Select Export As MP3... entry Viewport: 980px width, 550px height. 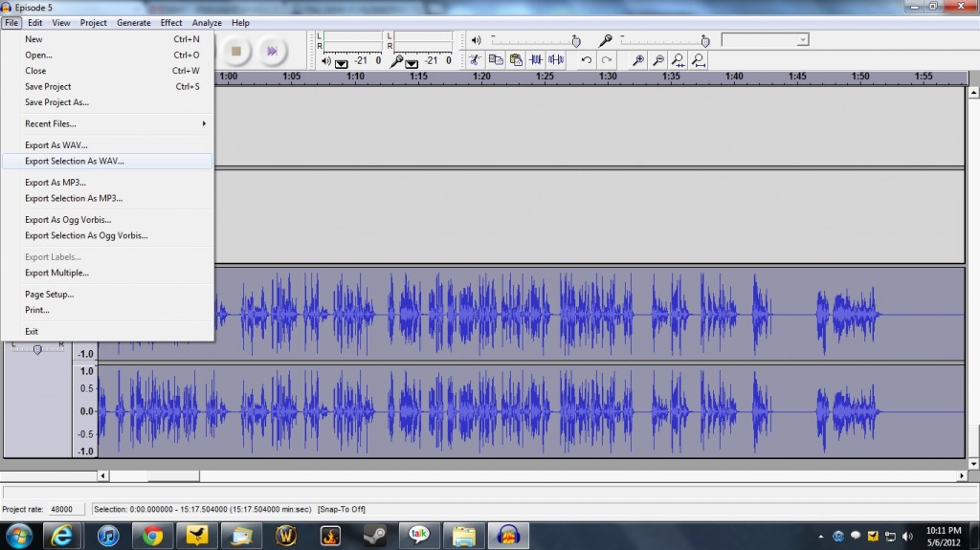(107, 183)
